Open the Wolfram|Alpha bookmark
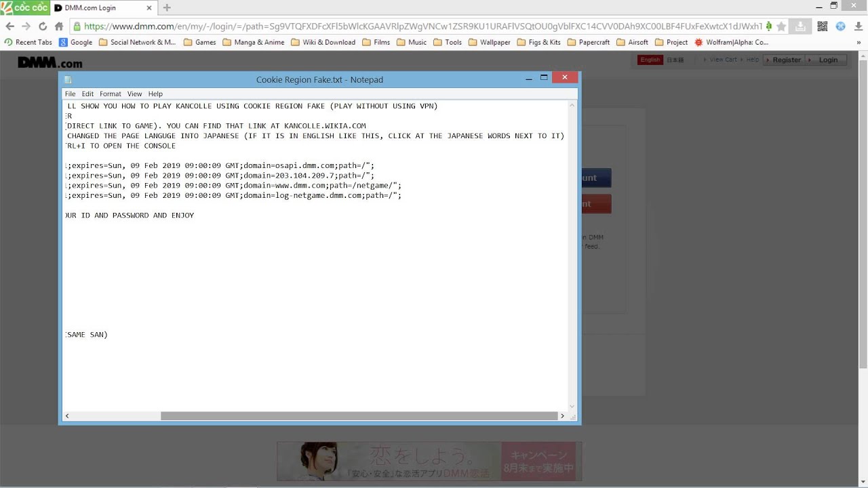This screenshot has width=868, height=488. pos(731,42)
